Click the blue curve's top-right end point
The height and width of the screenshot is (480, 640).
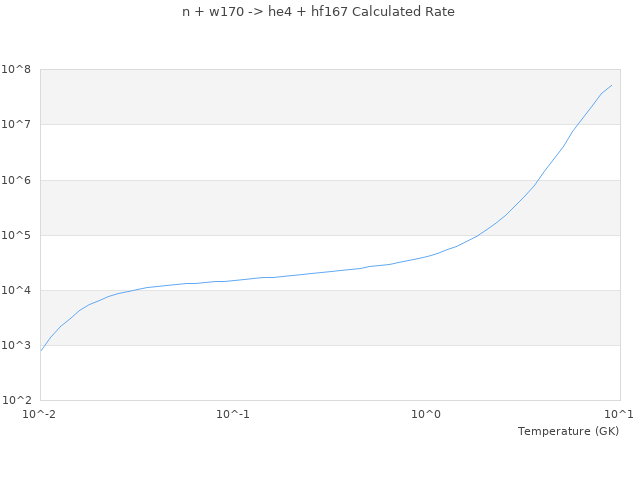point(612,85)
